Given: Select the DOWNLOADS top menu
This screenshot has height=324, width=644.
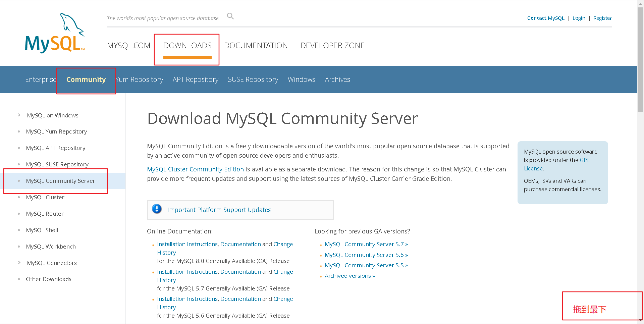Looking at the screenshot, I should pyautogui.click(x=187, y=46).
